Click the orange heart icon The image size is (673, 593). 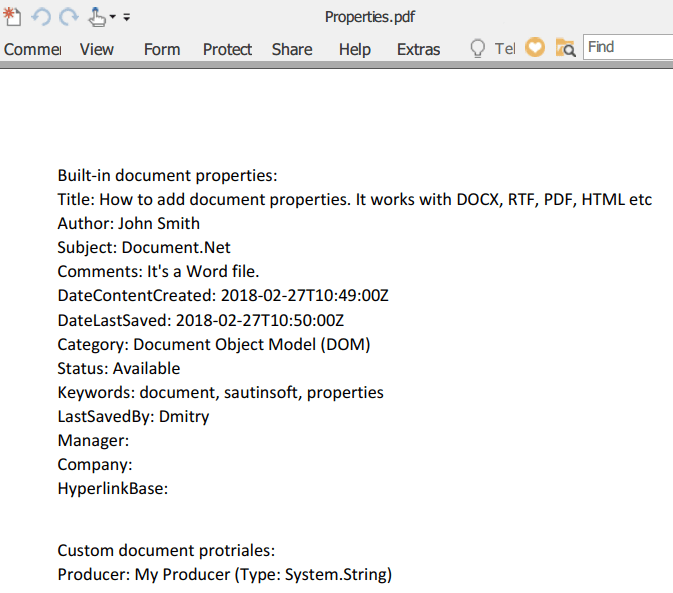(x=535, y=48)
